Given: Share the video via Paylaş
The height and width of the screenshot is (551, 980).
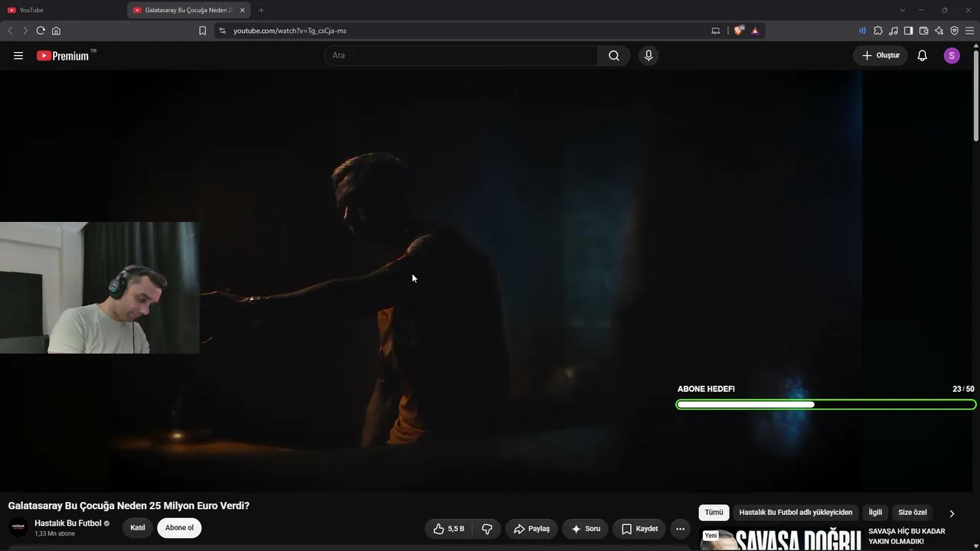Looking at the screenshot, I should point(532,529).
